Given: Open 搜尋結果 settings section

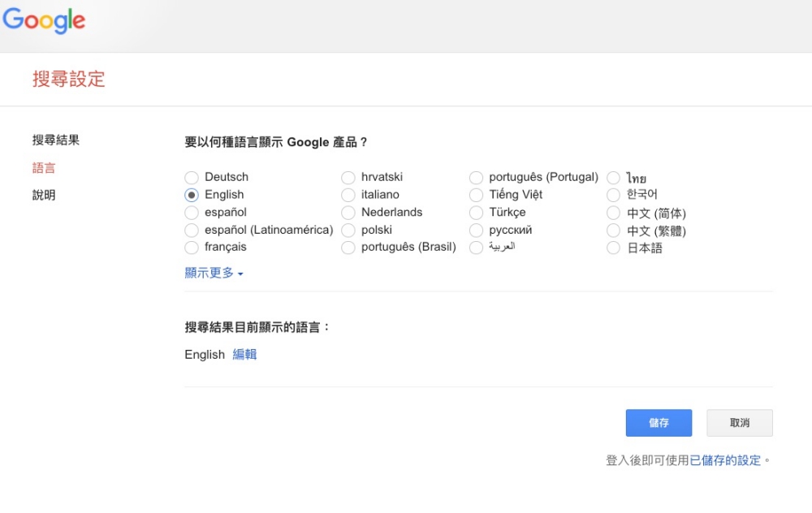Looking at the screenshot, I should point(56,140).
